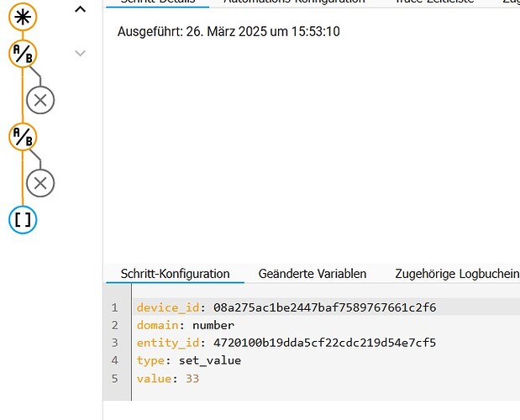Select the Schritt-Konfiguration tab
Image resolution: width=520 pixels, height=420 pixels.
(x=175, y=274)
